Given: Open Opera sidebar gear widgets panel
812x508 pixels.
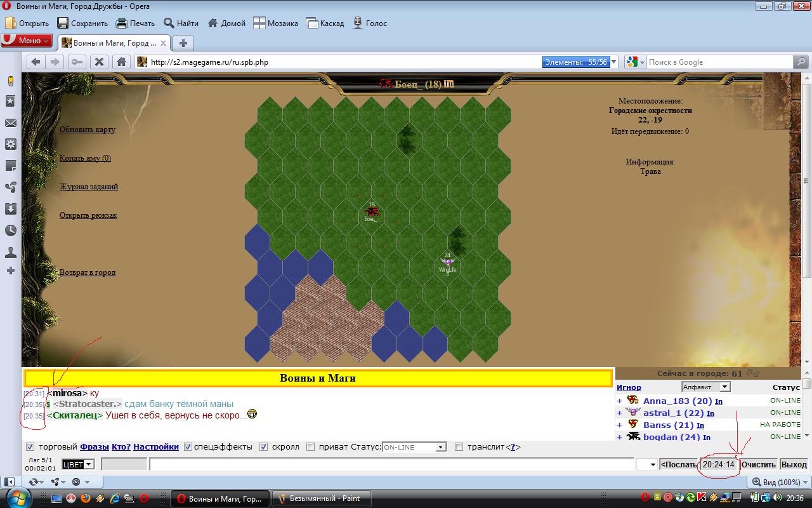Looking at the screenshot, I should [11, 144].
